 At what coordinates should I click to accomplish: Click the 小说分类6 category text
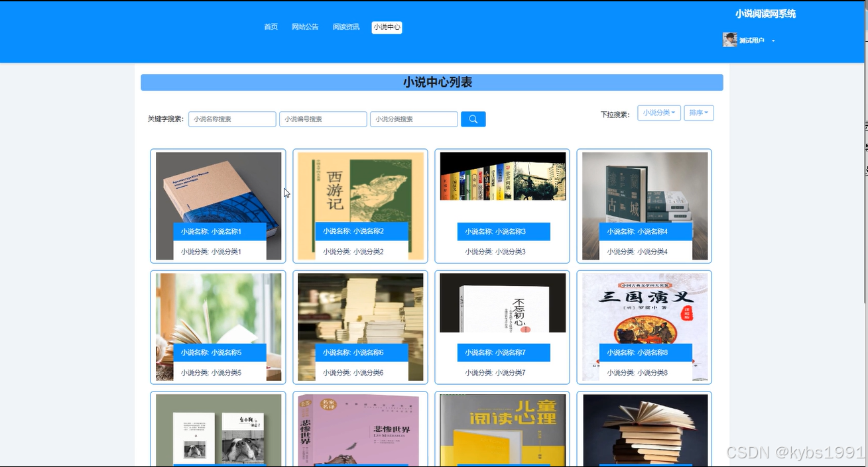(x=353, y=373)
